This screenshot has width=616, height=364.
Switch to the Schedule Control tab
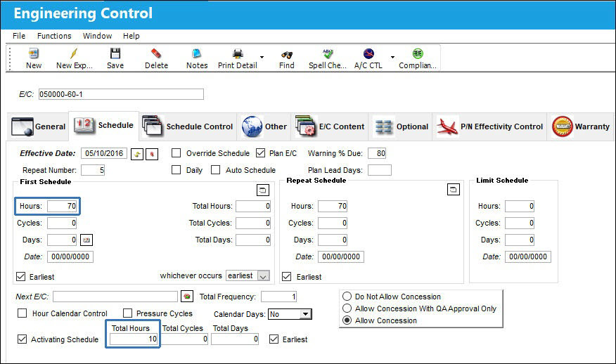pos(187,126)
